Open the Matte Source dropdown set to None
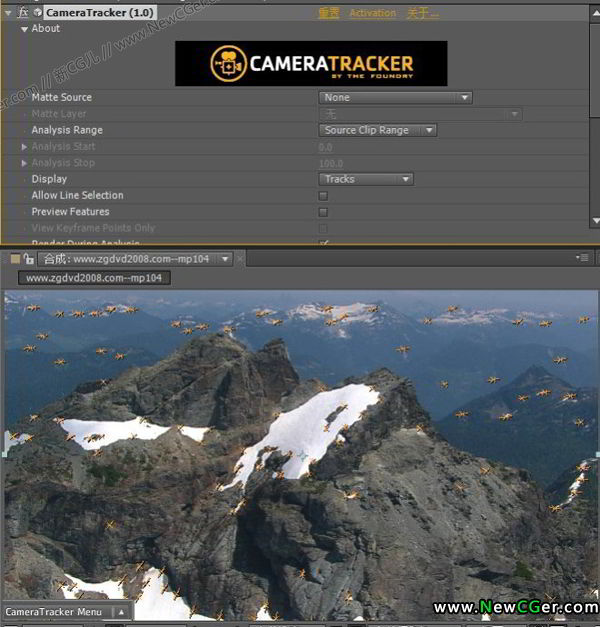Image resolution: width=600 pixels, height=627 pixels. tap(395, 98)
